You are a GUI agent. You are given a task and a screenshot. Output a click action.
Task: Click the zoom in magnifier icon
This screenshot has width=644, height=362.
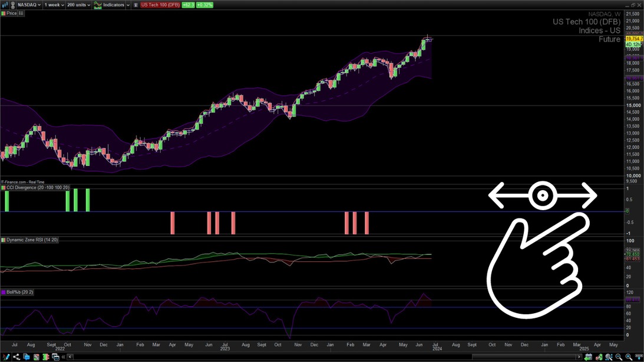pyautogui.click(x=629, y=357)
